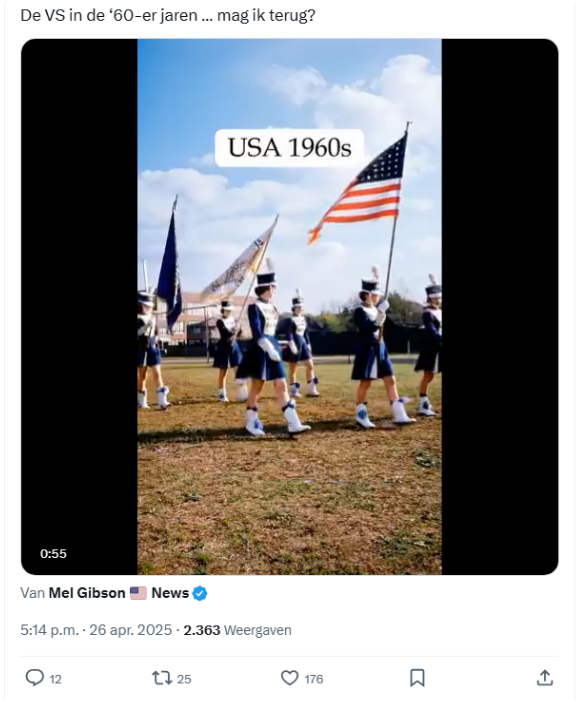The image size is (580, 702).
Task: Open the reply speech bubble icon
Action: pyautogui.click(x=34, y=678)
